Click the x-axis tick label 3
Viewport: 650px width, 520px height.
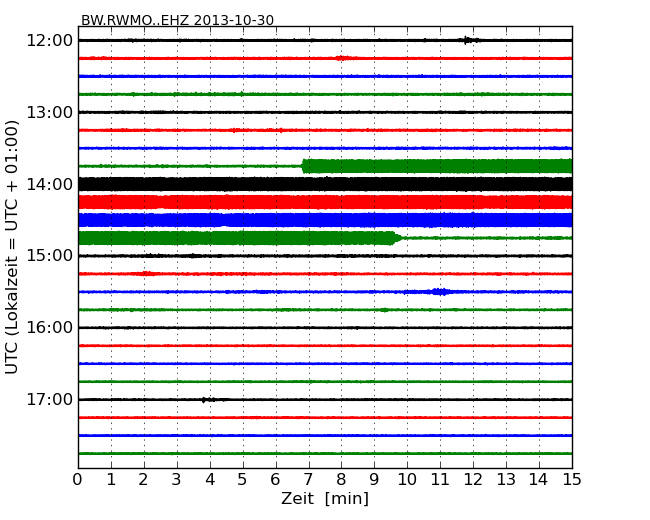177,480
